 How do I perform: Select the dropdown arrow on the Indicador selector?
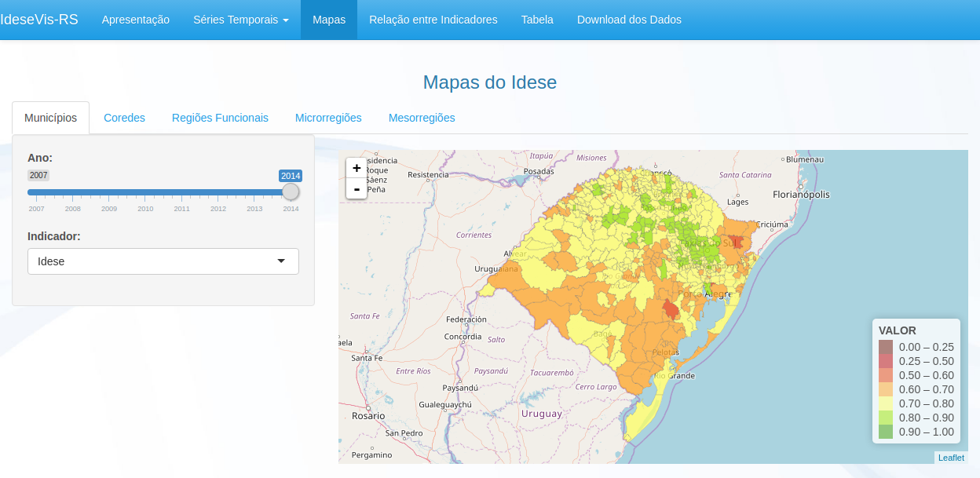(280, 261)
